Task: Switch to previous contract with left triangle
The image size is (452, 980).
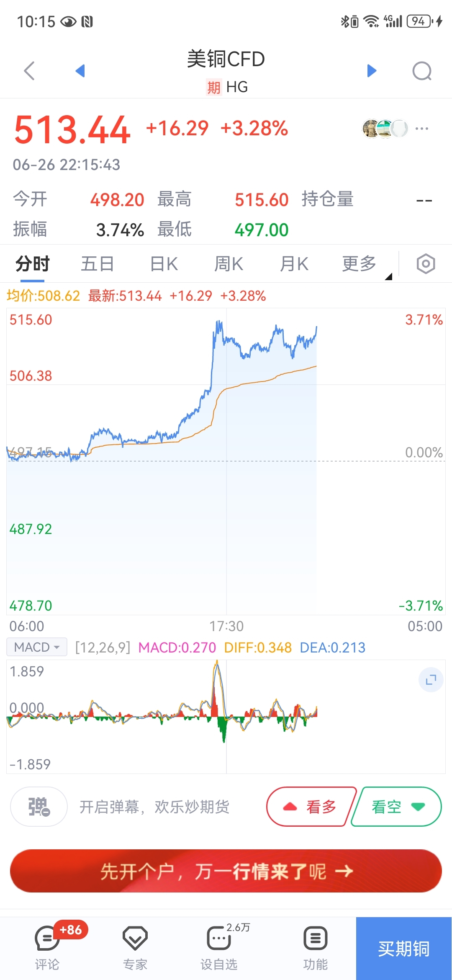Action: (x=80, y=71)
